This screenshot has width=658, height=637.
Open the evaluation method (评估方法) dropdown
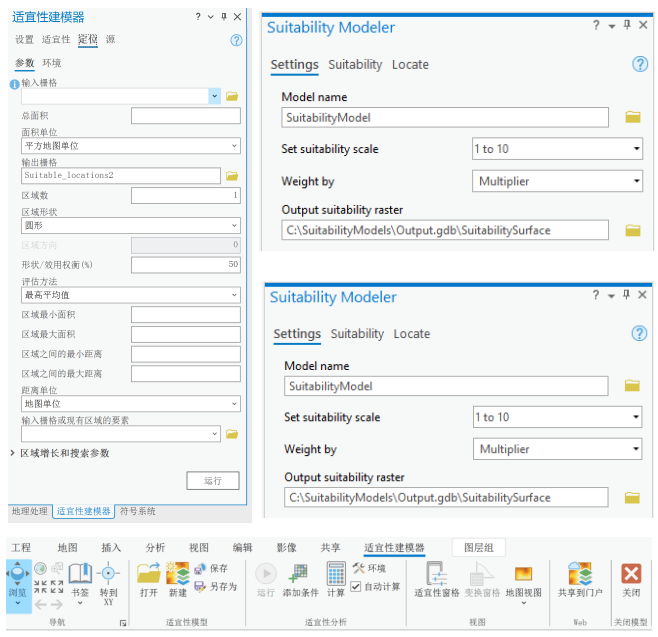pyautogui.click(x=131, y=295)
